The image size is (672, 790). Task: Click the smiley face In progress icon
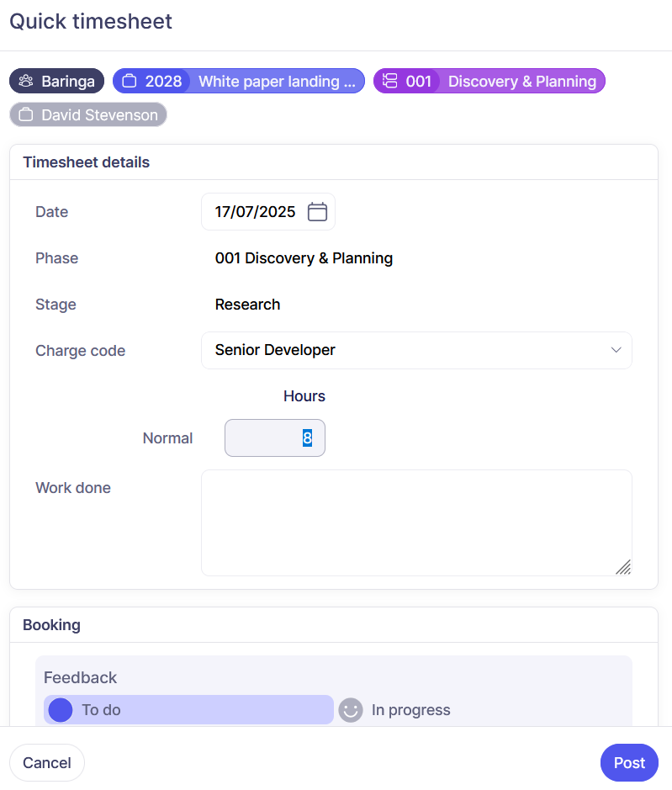tap(350, 710)
